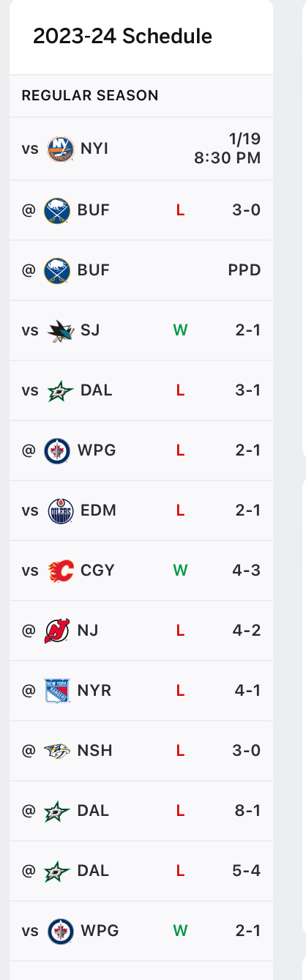Select the EDM team abbreviation link
306x980 pixels.
(x=98, y=510)
